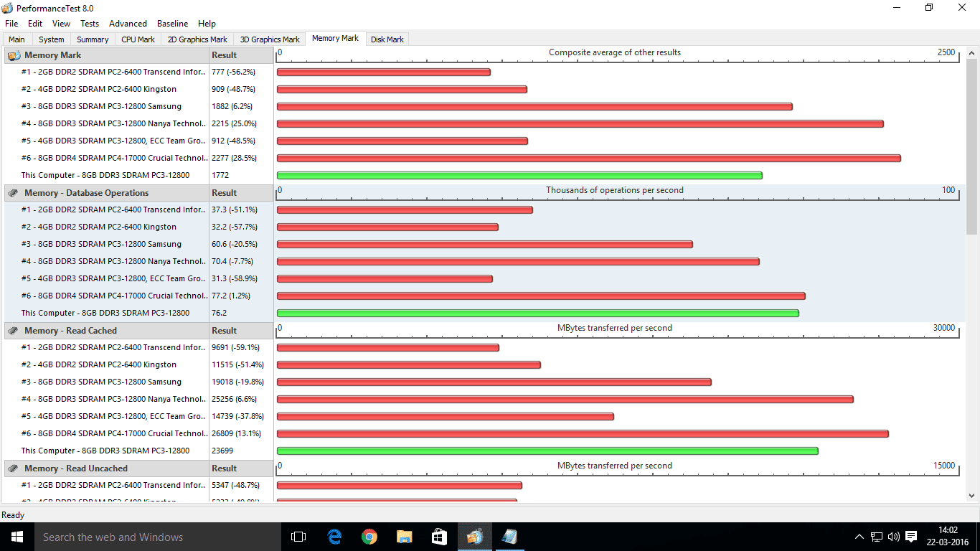Open the Baseline menu
Viewport: 980px width, 551px height.
[x=172, y=24]
